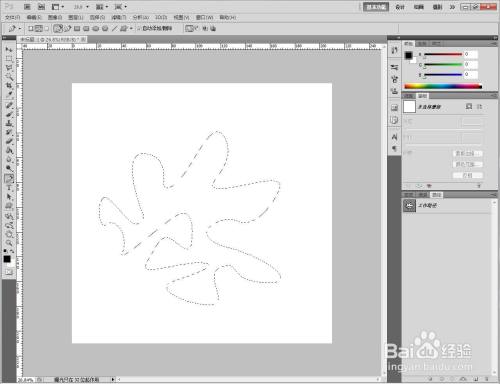Select the Pen tool in the toolbox
The height and width of the screenshot is (384, 500).
9,178
